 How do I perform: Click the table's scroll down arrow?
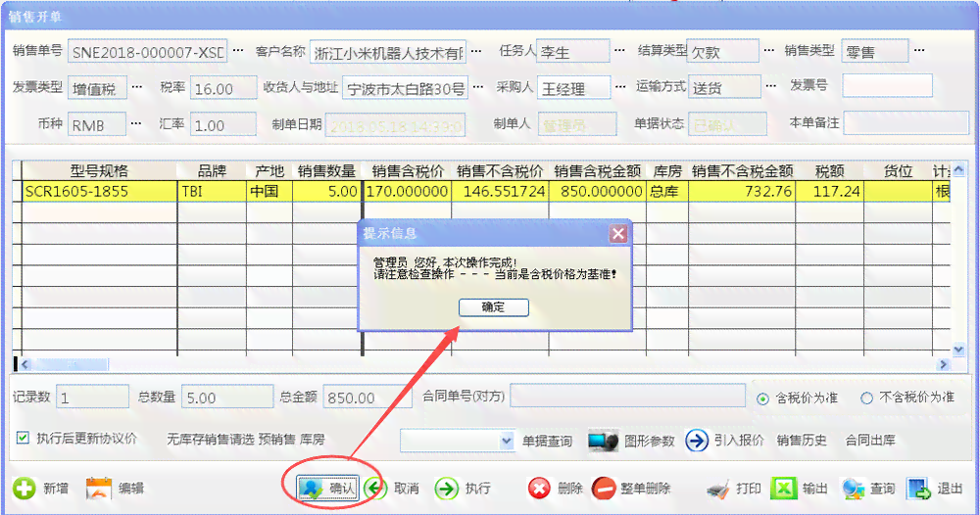pyautogui.click(x=958, y=350)
